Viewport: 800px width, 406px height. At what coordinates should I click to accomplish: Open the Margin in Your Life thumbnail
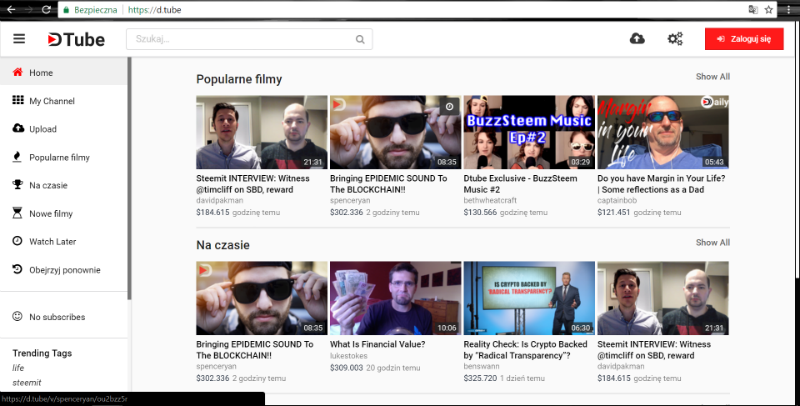663,132
